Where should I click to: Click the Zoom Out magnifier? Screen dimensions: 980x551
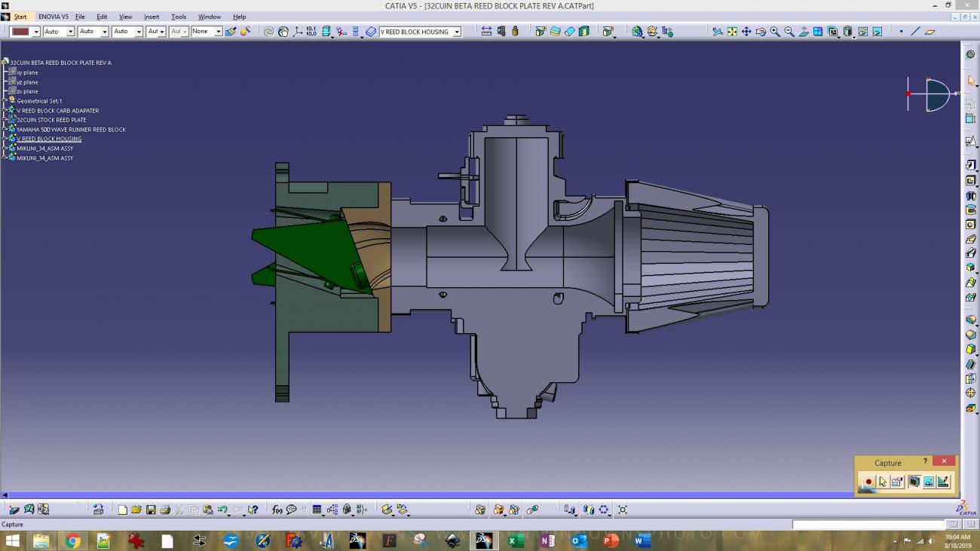coord(789,32)
